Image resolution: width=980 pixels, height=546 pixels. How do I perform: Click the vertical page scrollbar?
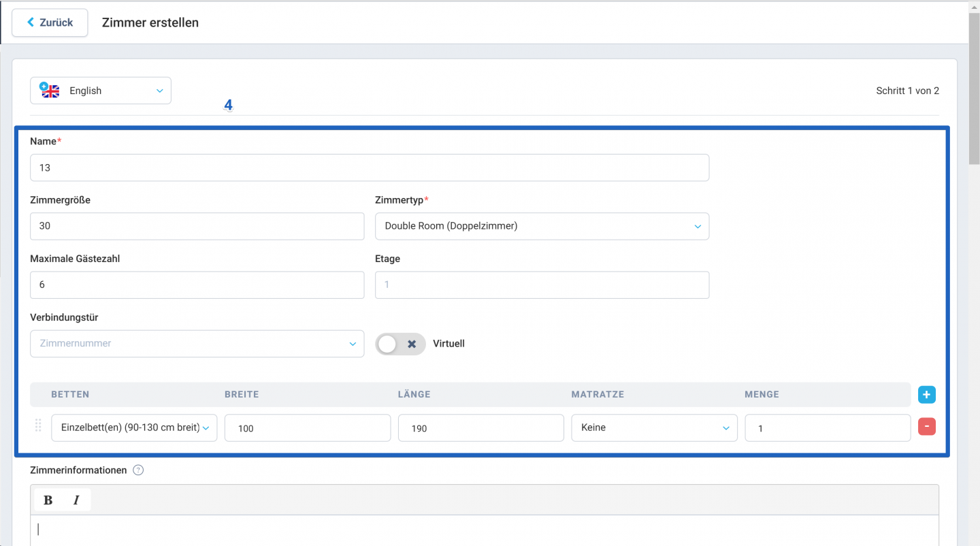point(974,89)
